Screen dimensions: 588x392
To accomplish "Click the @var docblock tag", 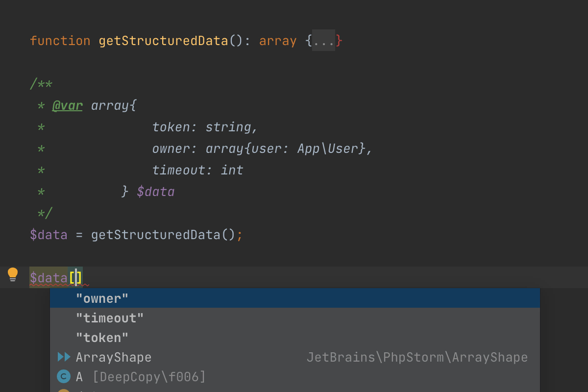I will (x=68, y=105).
